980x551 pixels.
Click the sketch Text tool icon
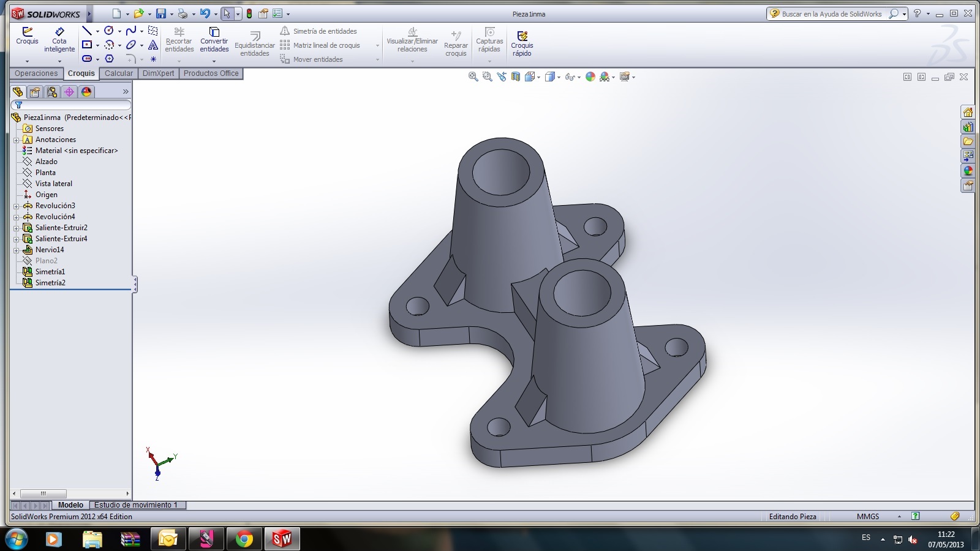[x=153, y=45]
